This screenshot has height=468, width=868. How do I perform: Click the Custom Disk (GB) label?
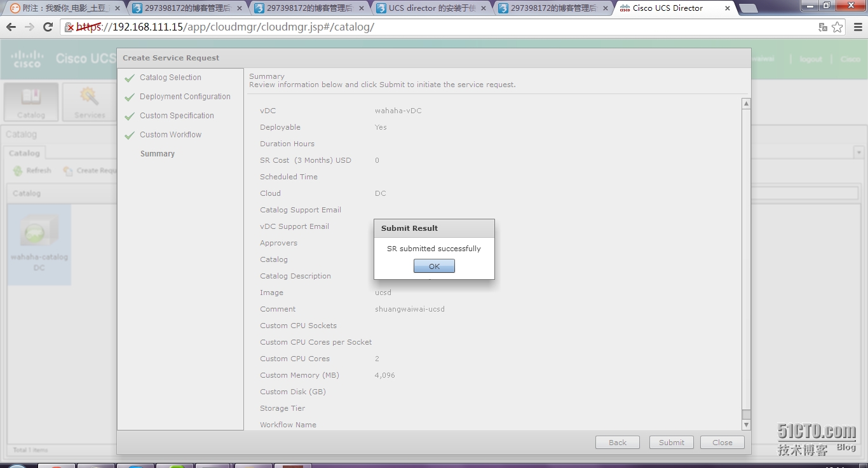point(293,392)
